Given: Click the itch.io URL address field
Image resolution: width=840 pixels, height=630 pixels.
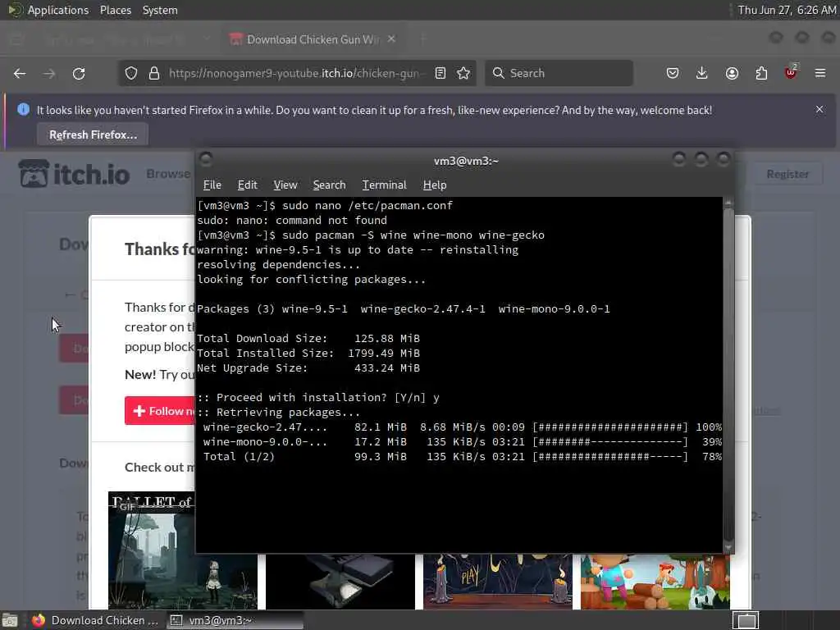Looking at the screenshot, I should (296, 73).
